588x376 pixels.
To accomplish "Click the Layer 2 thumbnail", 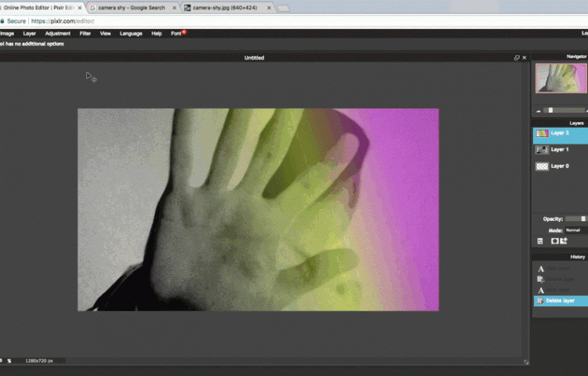I will (x=542, y=133).
